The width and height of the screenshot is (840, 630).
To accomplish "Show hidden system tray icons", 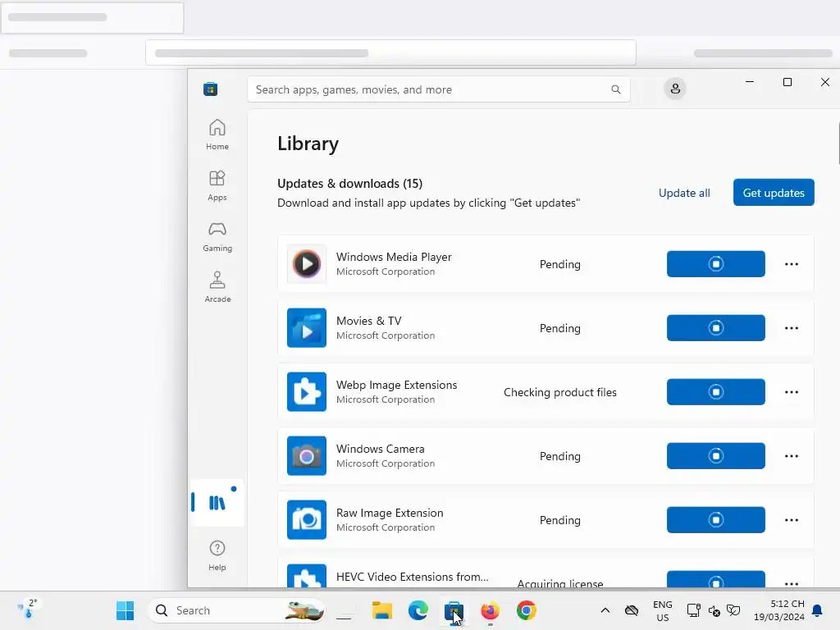I will 605,610.
